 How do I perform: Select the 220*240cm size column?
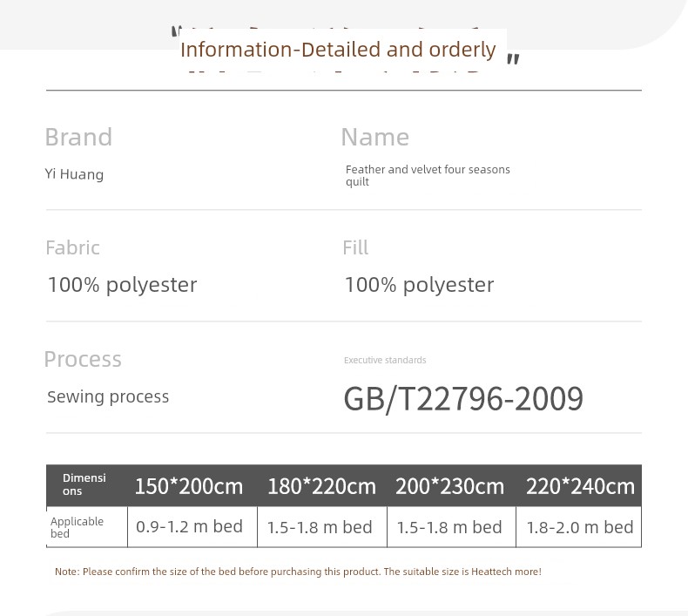[x=580, y=486]
